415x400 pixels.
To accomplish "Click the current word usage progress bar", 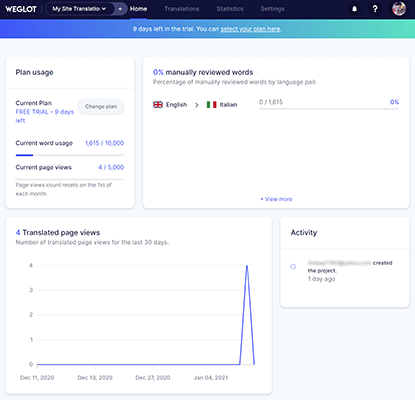I will [x=70, y=155].
